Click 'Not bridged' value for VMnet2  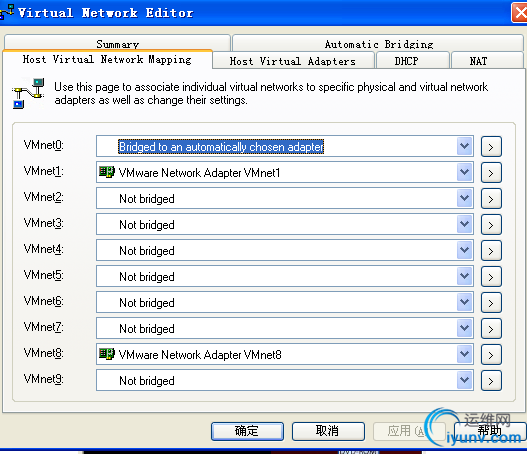[x=147, y=199]
